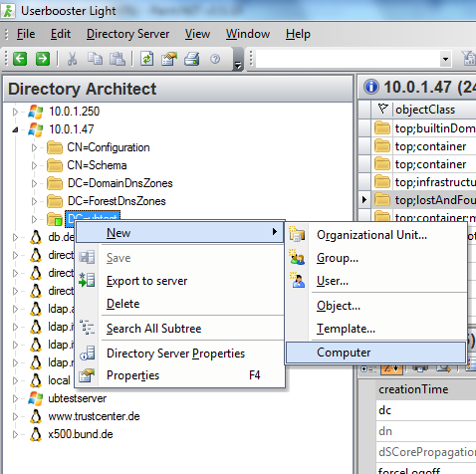Image resolution: width=476 pixels, height=474 pixels.
Task: Click the penguin icon of www.trustcenter.de
Action: [36, 416]
